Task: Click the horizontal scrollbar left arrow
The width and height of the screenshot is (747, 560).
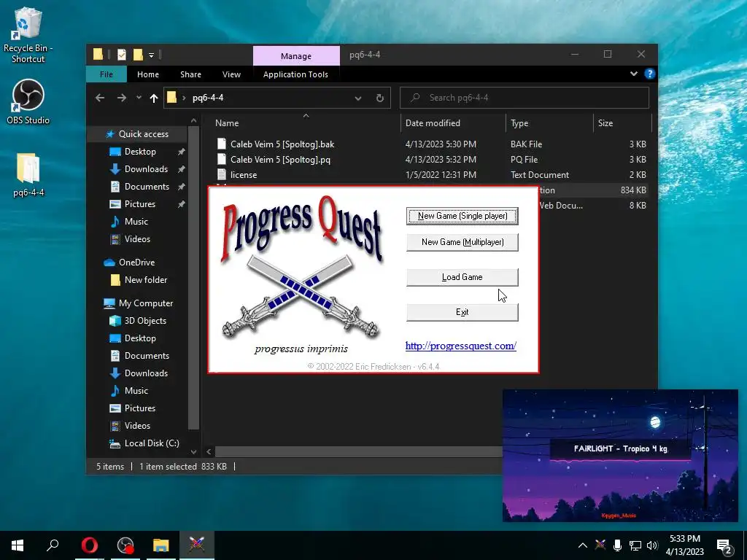Action: click(x=209, y=451)
